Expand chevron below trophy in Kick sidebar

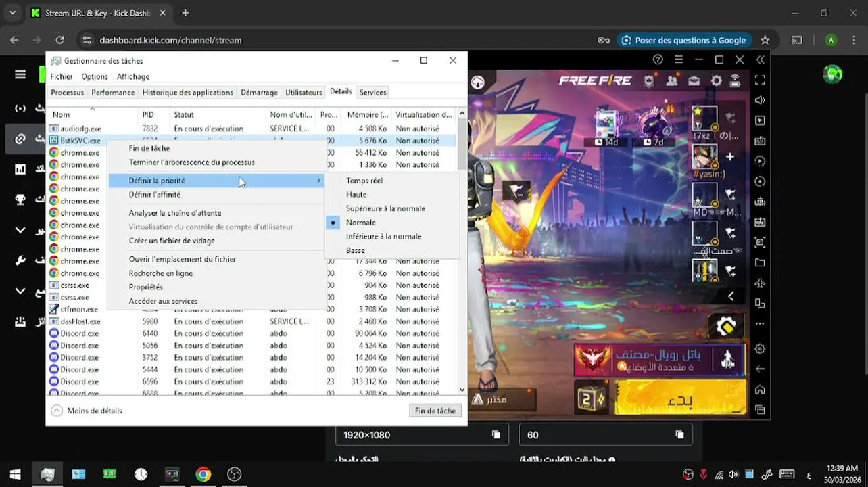point(20,230)
